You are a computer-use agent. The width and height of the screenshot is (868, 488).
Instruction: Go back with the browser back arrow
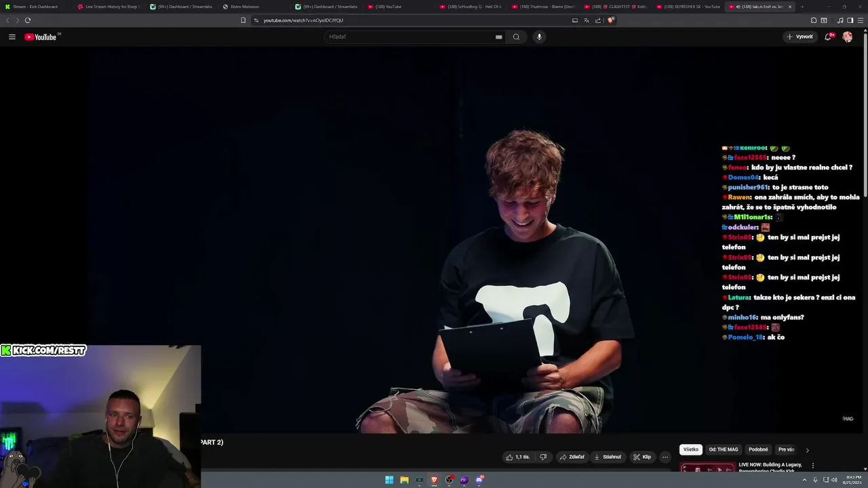click(7, 20)
